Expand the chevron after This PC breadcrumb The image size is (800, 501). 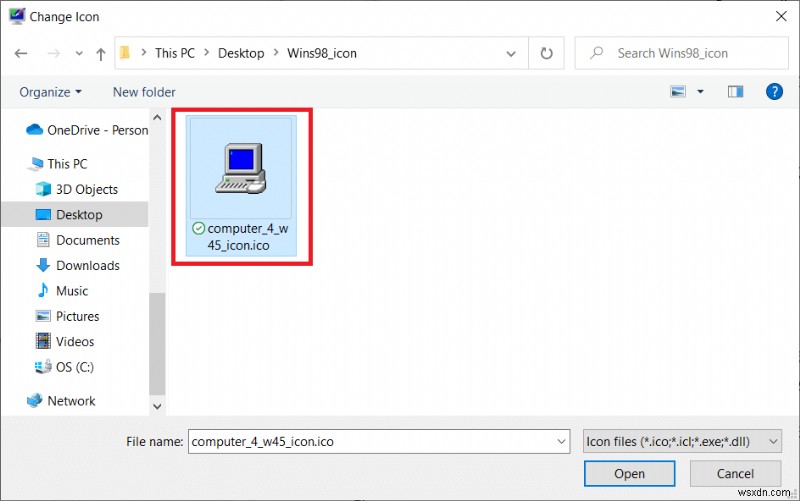coord(207,53)
